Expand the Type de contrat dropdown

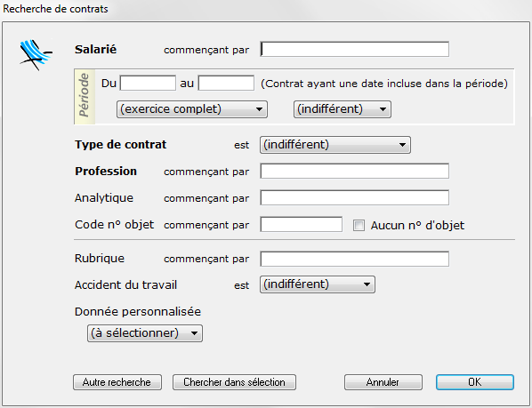point(335,145)
